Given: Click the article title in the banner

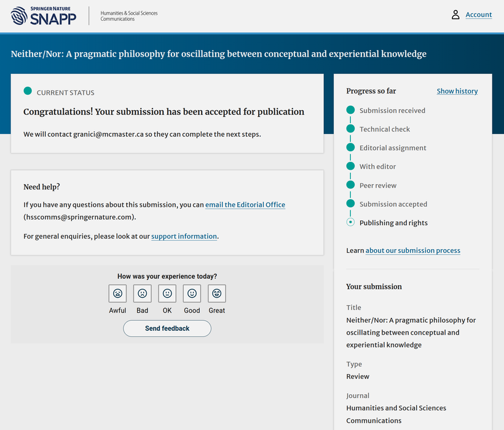Looking at the screenshot, I should (x=219, y=54).
